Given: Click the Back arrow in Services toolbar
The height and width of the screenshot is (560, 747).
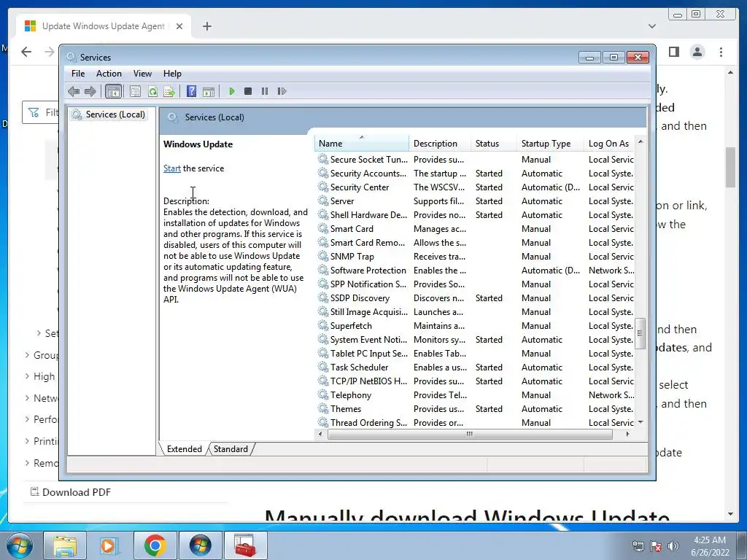Looking at the screenshot, I should tap(74, 91).
